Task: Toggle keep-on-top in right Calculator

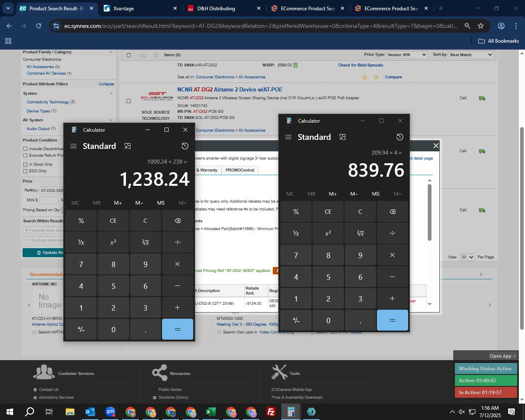Action: [342, 137]
